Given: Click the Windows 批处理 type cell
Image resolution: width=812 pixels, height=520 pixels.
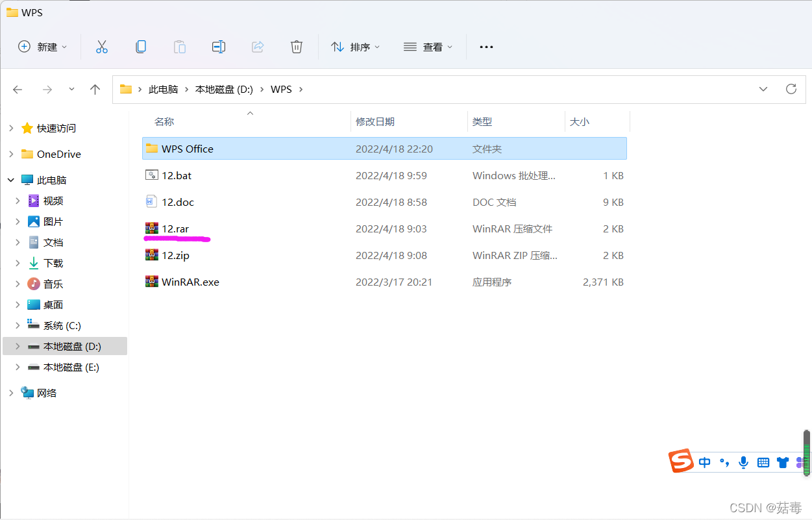Looking at the screenshot, I should click(514, 175).
